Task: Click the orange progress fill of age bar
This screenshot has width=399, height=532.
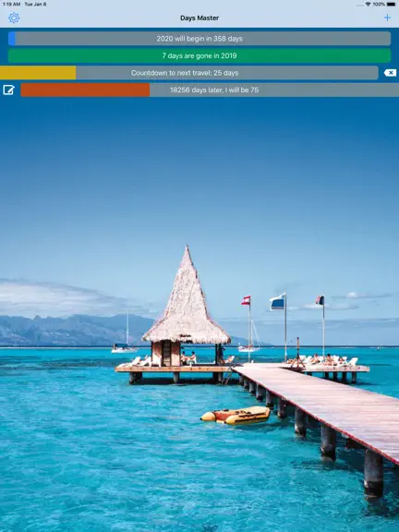Action: click(x=85, y=90)
